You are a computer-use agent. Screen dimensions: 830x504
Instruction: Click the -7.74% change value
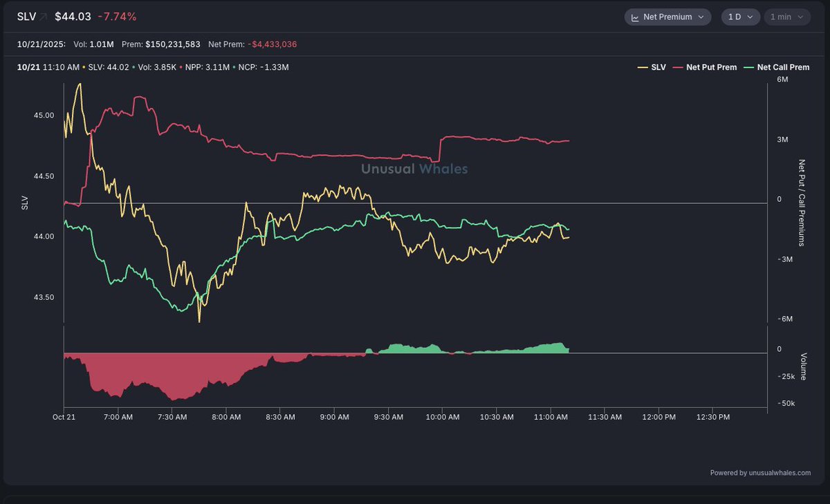click(117, 16)
